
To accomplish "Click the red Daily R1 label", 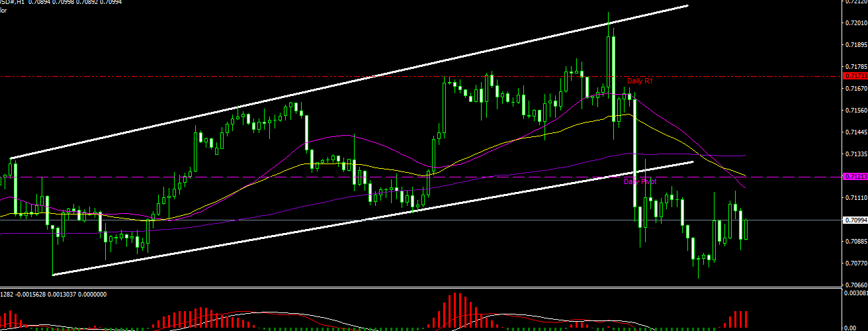I will click(640, 80).
